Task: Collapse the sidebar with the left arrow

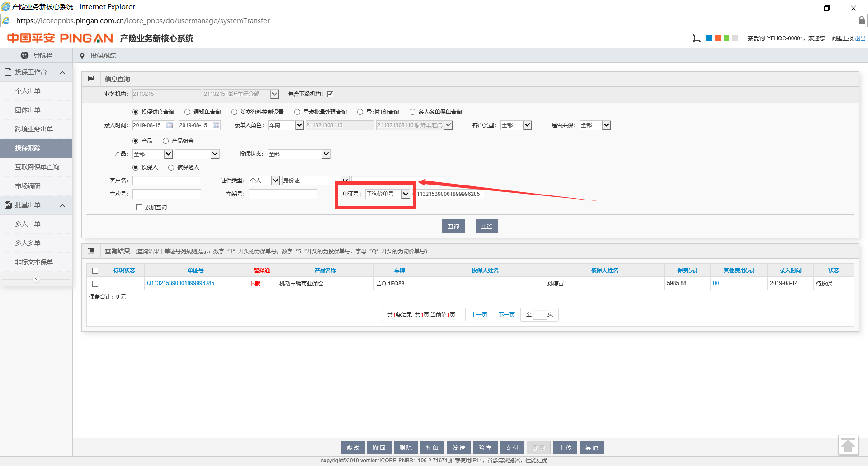Action: coord(36,278)
